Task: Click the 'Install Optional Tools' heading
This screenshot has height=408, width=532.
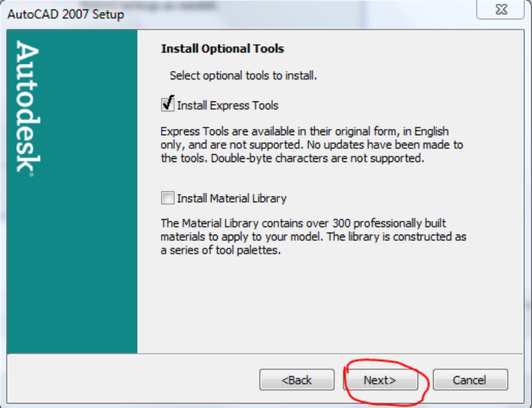Action: click(x=223, y=49)
